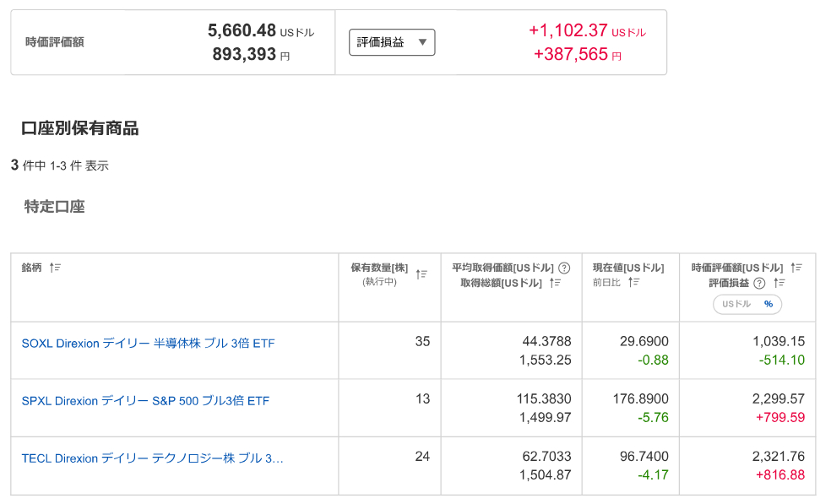The width and height of the screenshot is (831, 504).
Task: Open SPXL Direxion S&P 500 ブル3倍 ETF link
Action: [146, 401]
